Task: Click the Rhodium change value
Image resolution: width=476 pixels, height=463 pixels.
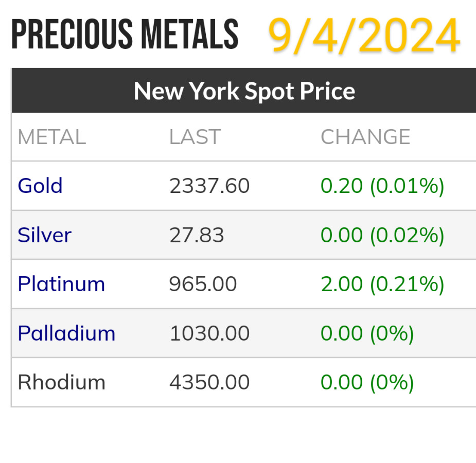Action: [x=367, y=382]
